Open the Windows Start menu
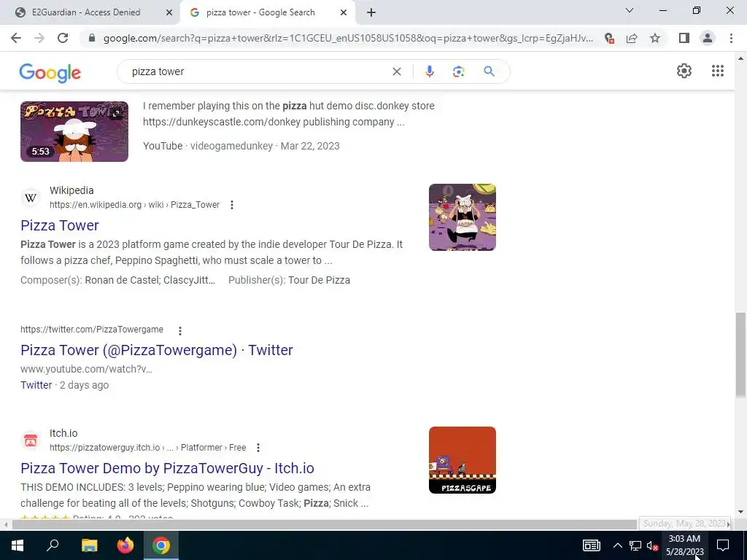This screenshot has height=560, width=747. pos(18,545)
